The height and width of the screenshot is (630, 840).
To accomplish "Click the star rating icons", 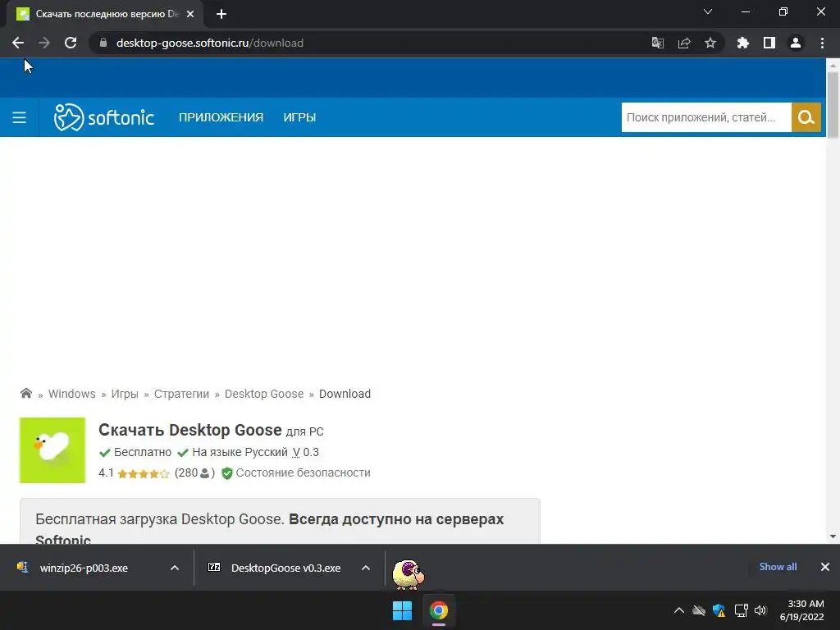I will point(143,473).
